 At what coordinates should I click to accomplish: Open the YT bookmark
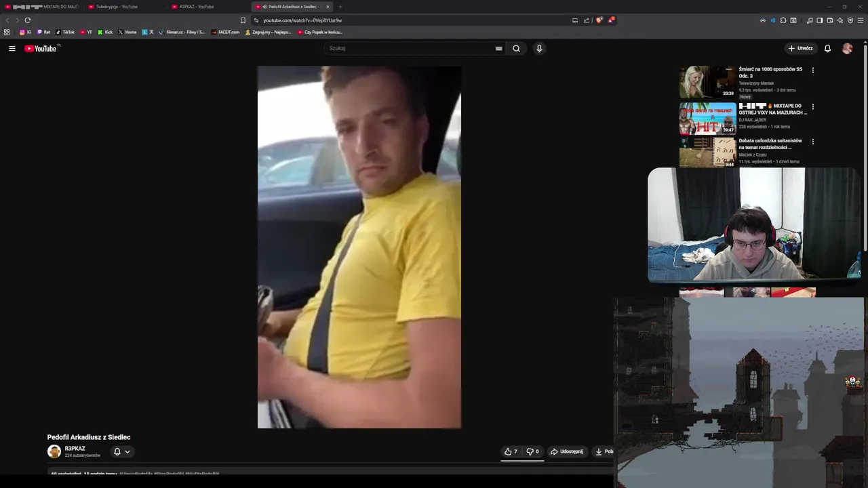[86, 32]
